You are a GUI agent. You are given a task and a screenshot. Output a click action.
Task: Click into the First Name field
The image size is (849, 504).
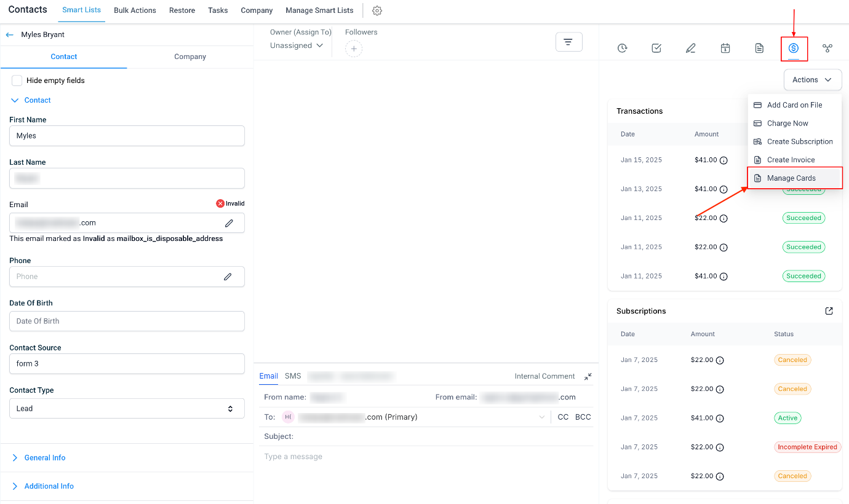click(x=127, y=136)
